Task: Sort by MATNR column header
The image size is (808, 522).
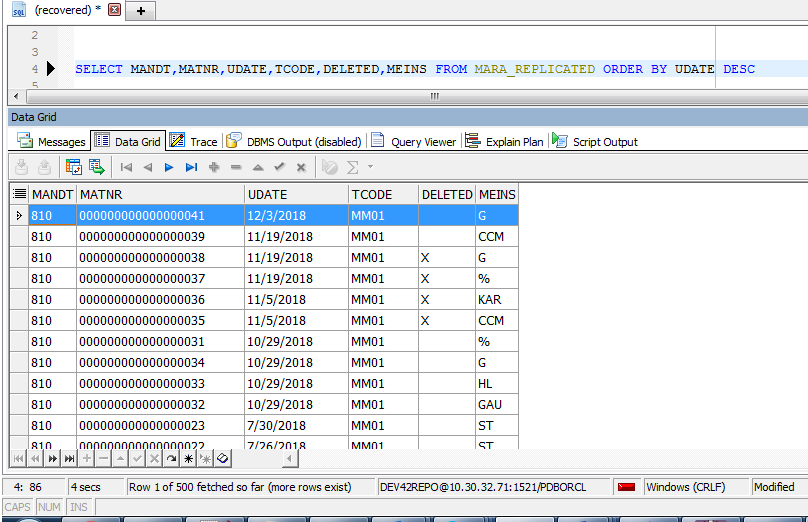Action: pyautogui.click(x=160, y=194)
